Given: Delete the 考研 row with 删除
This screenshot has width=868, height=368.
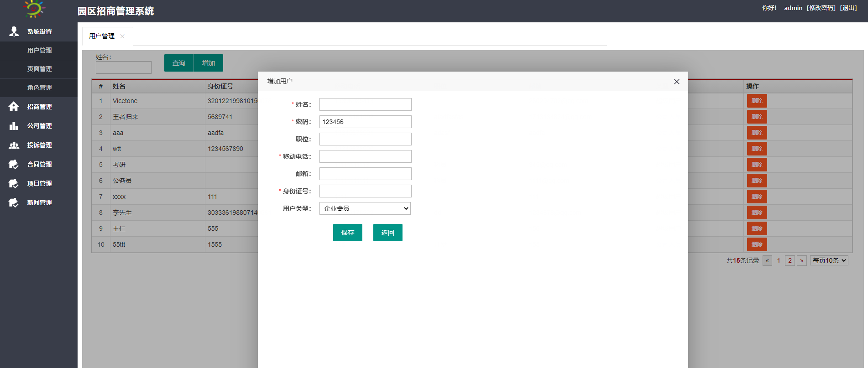Looking at the screenshot, I should (757, 165).
